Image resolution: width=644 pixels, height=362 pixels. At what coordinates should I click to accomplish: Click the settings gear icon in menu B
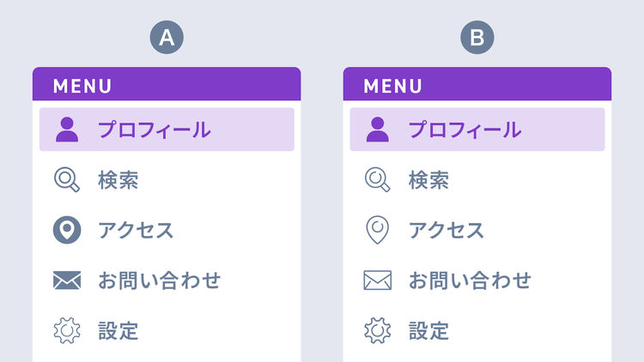coord(378,330)
